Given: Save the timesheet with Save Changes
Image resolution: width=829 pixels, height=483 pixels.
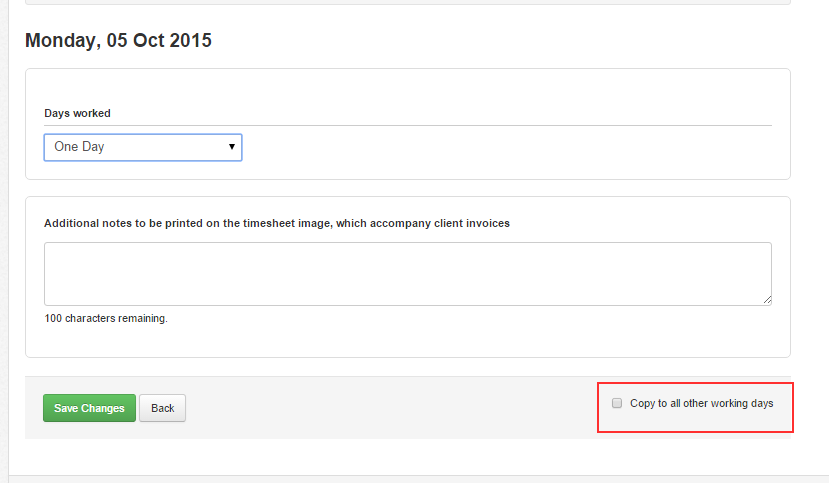Looking at the screenshot, I should (x=89, y=408).
